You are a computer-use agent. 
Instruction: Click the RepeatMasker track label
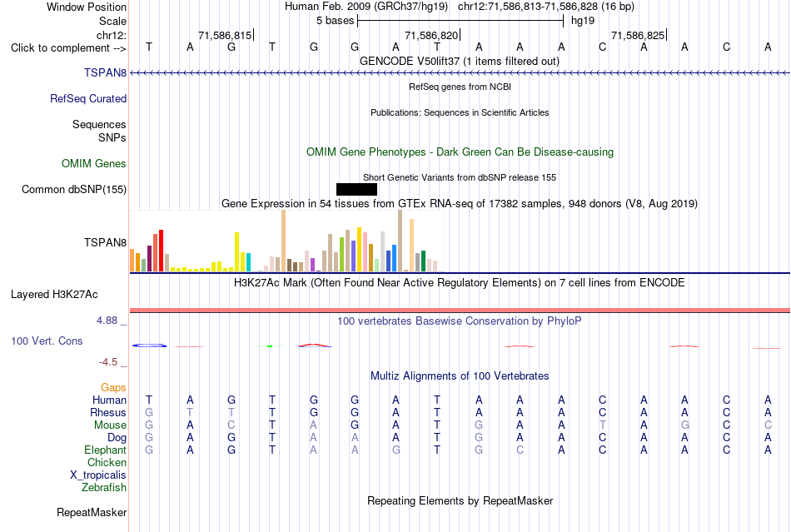(92, 512)
